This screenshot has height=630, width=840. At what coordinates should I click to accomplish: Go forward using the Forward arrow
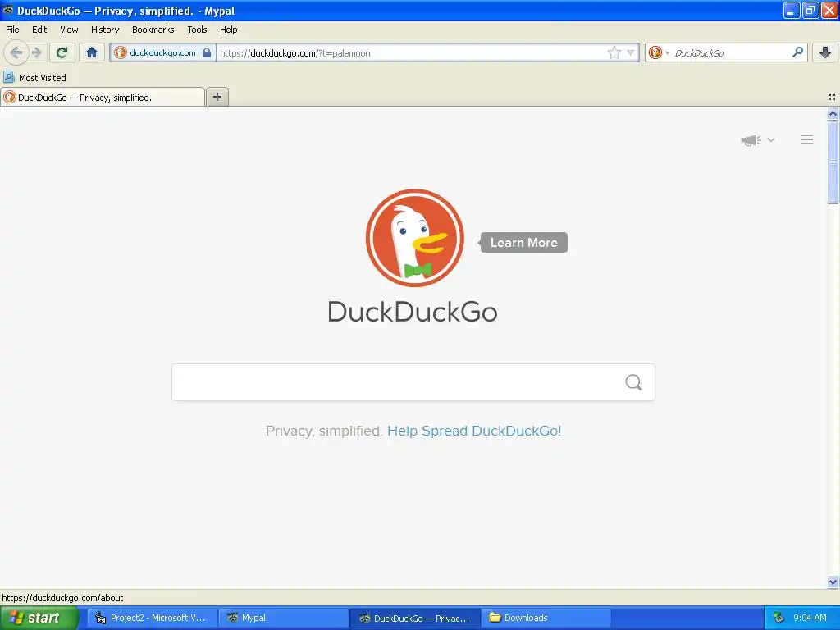(36, 52)
